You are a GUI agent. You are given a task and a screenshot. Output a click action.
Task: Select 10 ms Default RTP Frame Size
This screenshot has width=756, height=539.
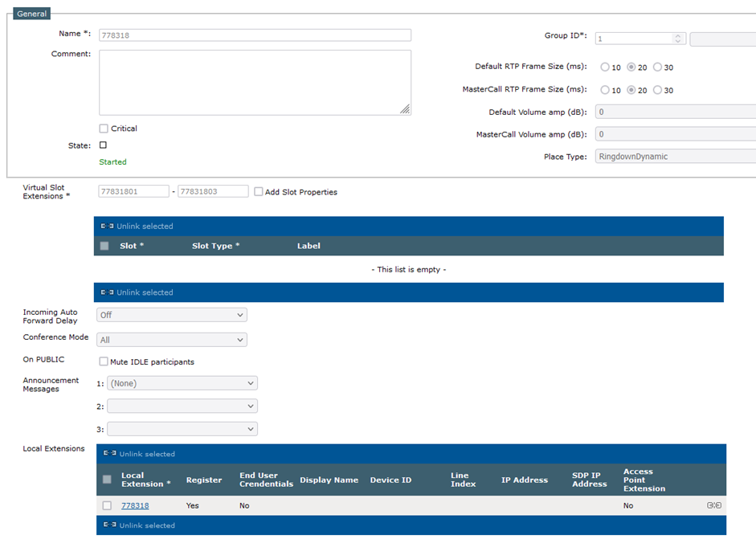pos(605,67)
